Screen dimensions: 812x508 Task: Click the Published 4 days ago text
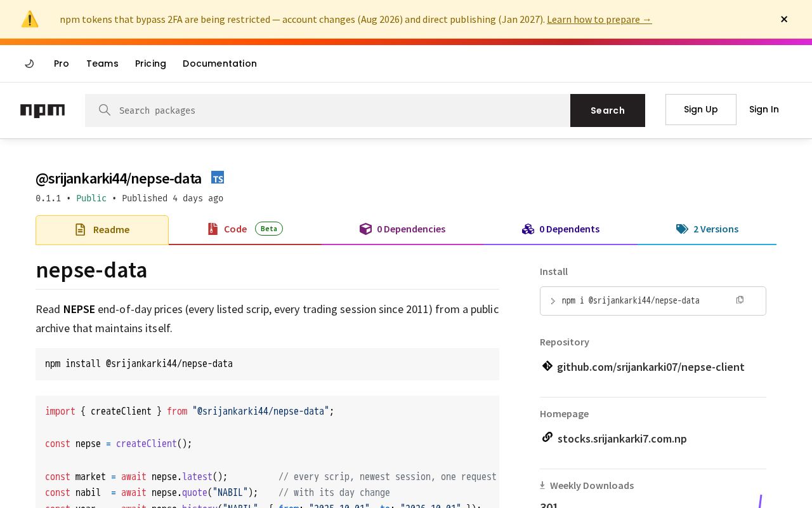pyautogui.click(x=173, y=198)
